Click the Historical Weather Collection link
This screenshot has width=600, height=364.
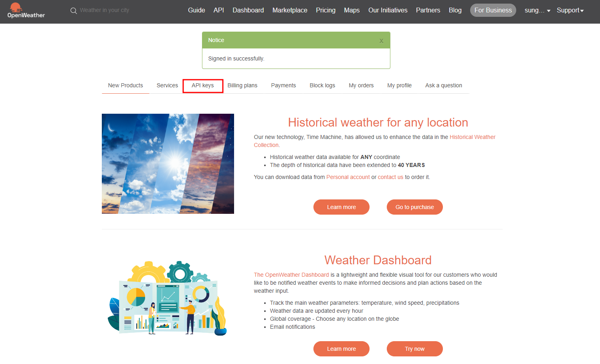click(473, 137)
